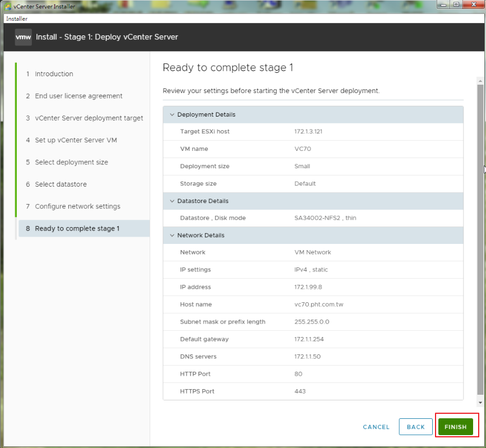Click the BACK button
The width and height of the screenshot is (486, 448).
tap(415, 427)
